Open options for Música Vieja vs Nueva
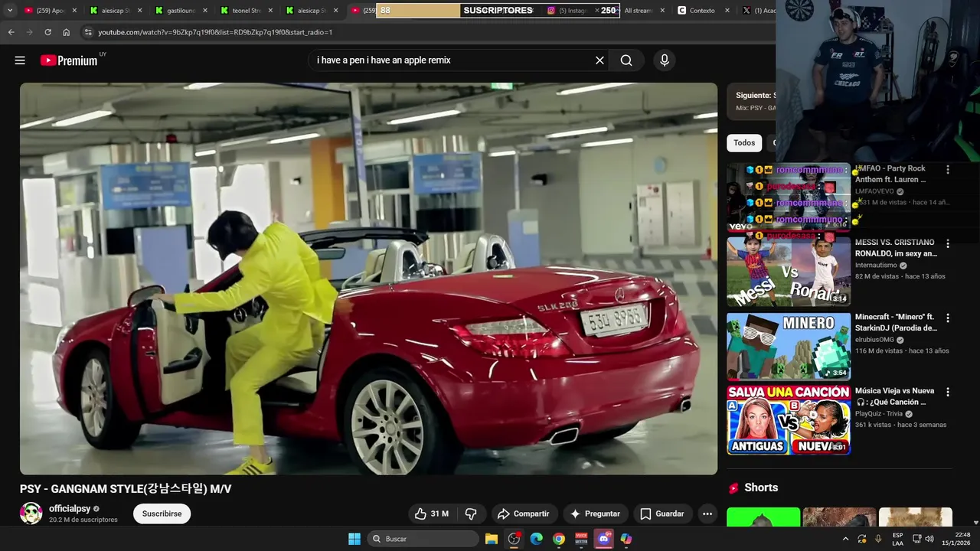Viewport: 980px width, 551px height. [948, 392]
